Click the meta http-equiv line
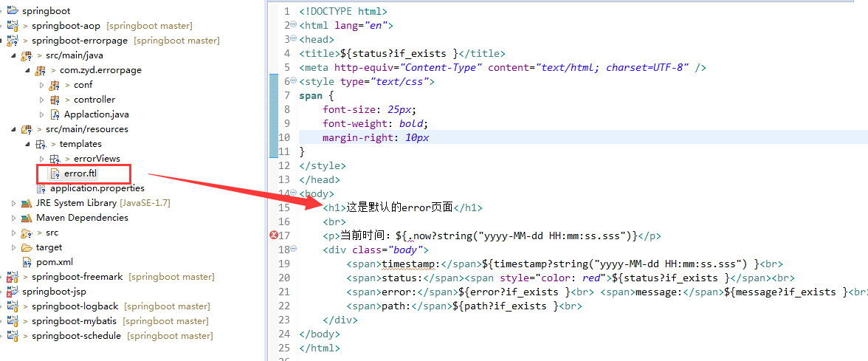 pyautogui.click(x=503, y=67)
